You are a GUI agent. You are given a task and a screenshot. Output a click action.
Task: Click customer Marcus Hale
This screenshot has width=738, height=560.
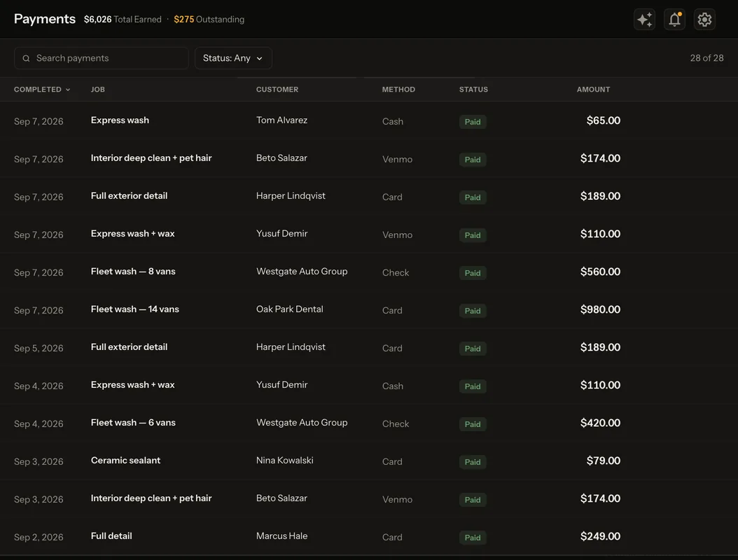coord(282,536)
